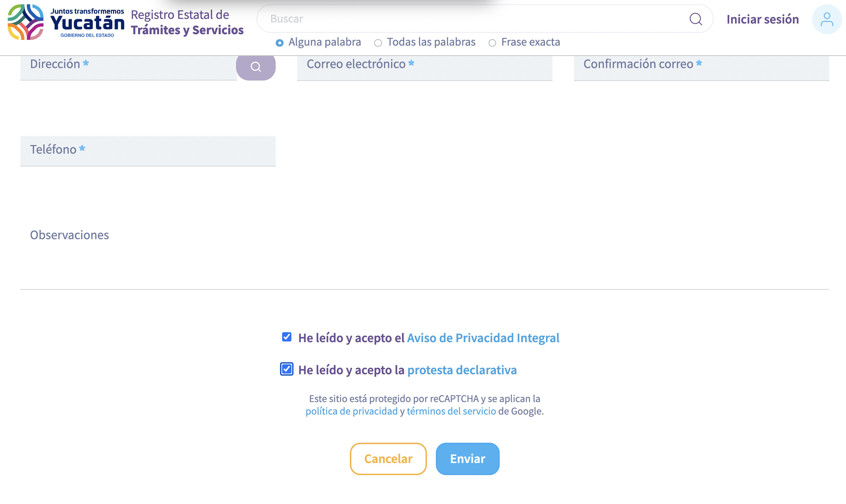Click the Observaciones text area
The width and height of the screenshot is (846, 504).
[424, 250]
